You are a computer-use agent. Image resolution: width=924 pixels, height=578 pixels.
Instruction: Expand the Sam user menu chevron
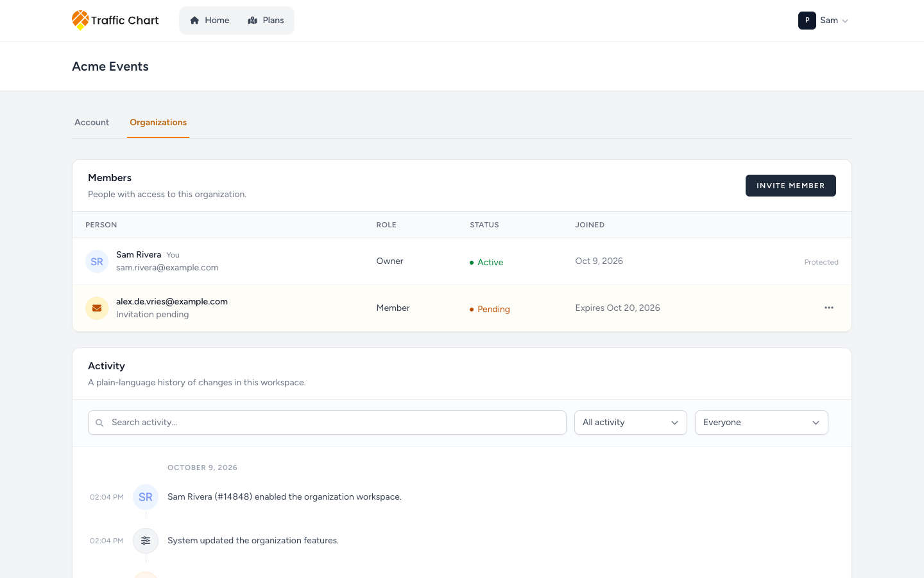pos(845,21)
